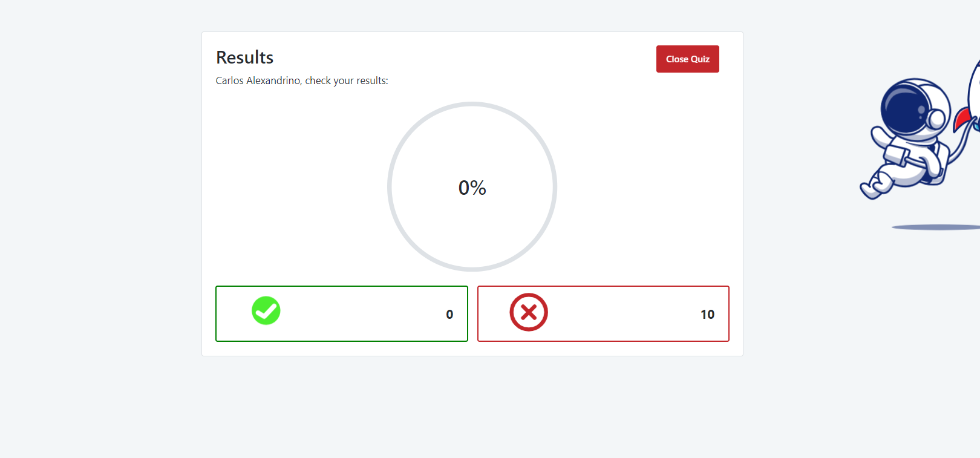Tap the astronaut's raised hand
This screenshot has width=980, height=458.
(878, 135)
